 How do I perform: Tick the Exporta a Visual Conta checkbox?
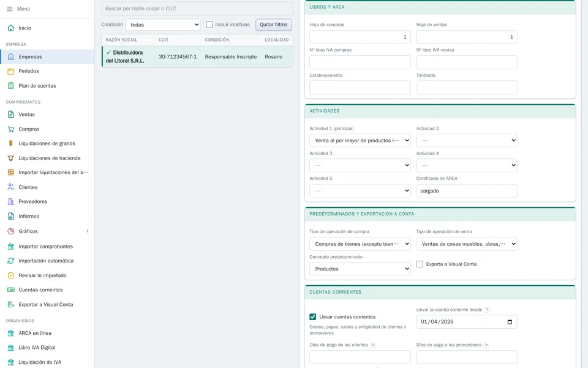420,264
